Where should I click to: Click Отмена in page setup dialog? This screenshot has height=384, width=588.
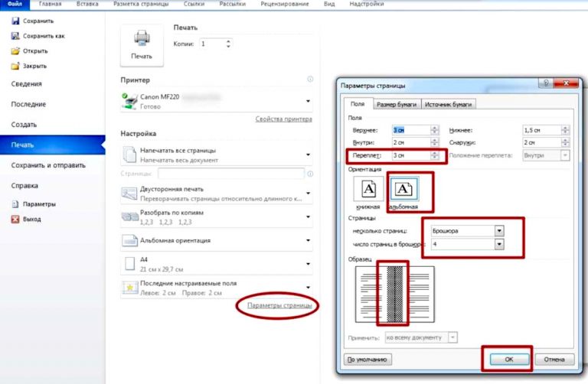pos(554,360)
